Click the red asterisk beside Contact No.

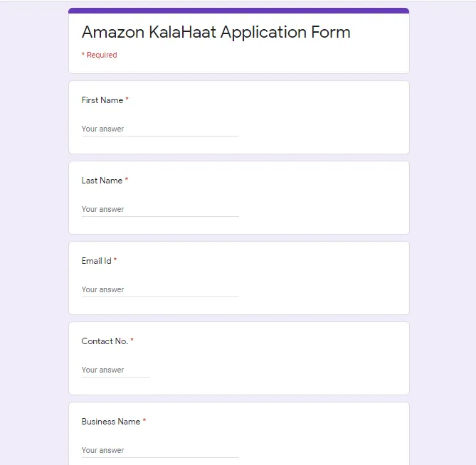132,340
